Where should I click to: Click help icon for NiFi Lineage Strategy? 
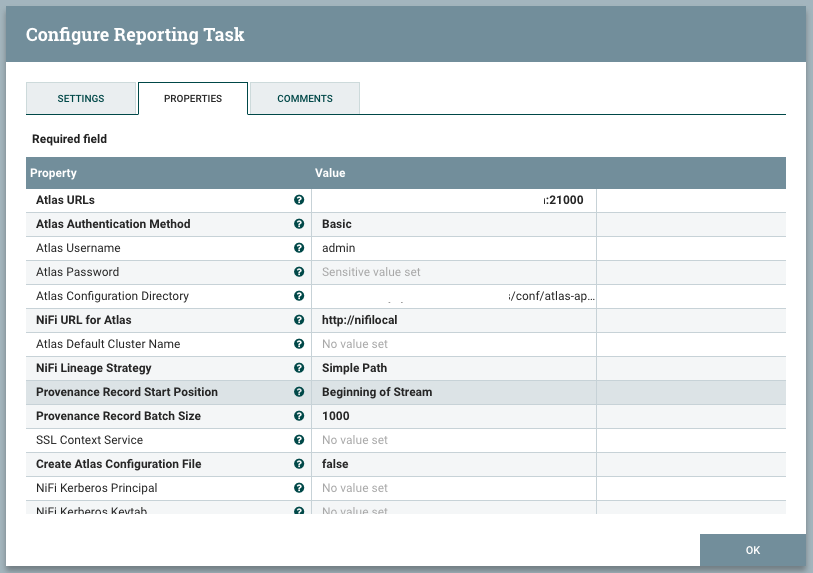click(299, 368)
